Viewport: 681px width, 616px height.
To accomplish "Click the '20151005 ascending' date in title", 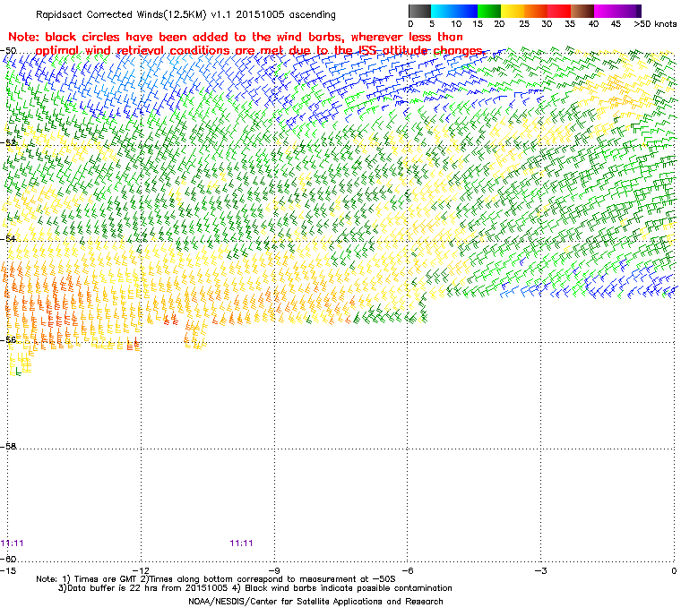I will tap(286, 14).
